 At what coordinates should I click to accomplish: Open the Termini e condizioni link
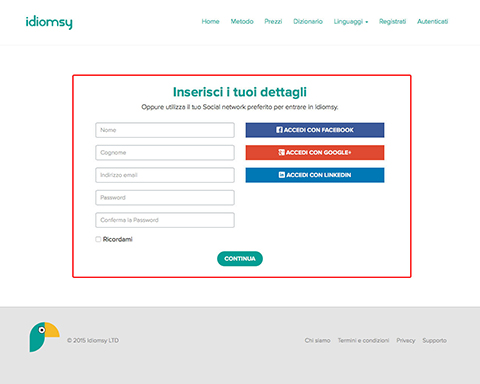click(363, 340)
